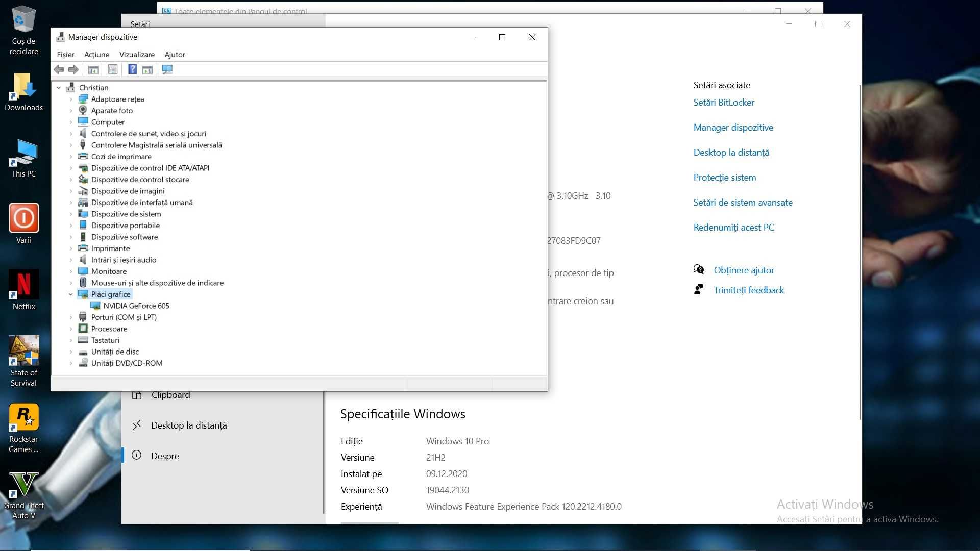The height and width of the screenshot is (551, 980).
Task: Select Cozi de imprimare tree item
Action: [x=121, y=157]
